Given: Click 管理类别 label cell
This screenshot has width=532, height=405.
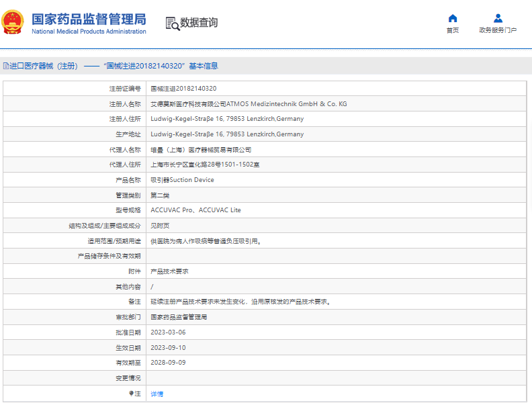Looking at the screenshot, I should [75, 195].
